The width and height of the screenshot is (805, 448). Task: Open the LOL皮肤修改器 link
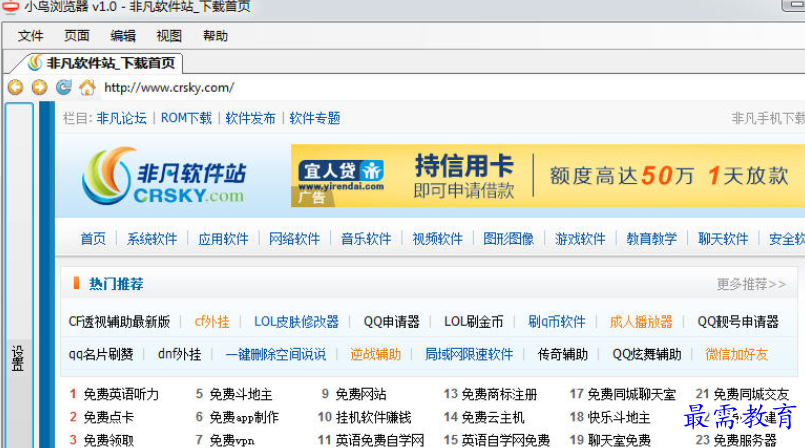point(297,322)
